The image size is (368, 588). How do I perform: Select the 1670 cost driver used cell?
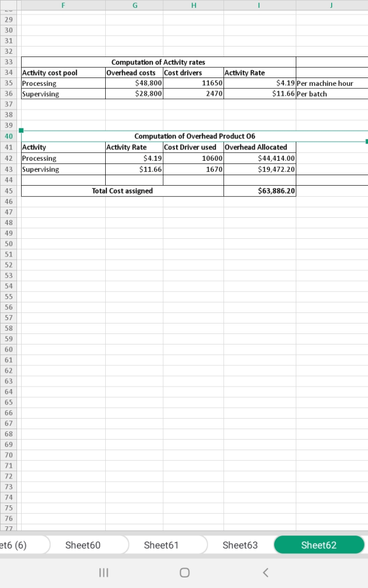click(x=193, y=169)
